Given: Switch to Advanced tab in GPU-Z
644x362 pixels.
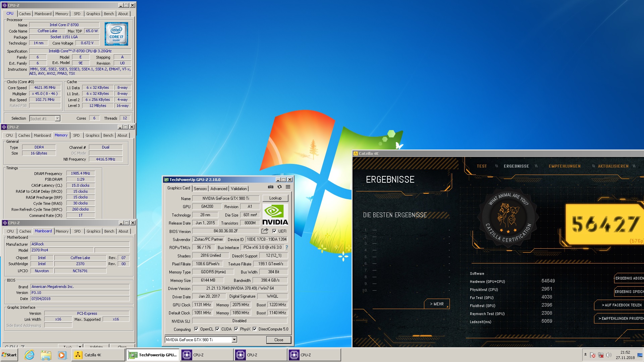Looking at the screenshot, I should [x=219, y=189].
